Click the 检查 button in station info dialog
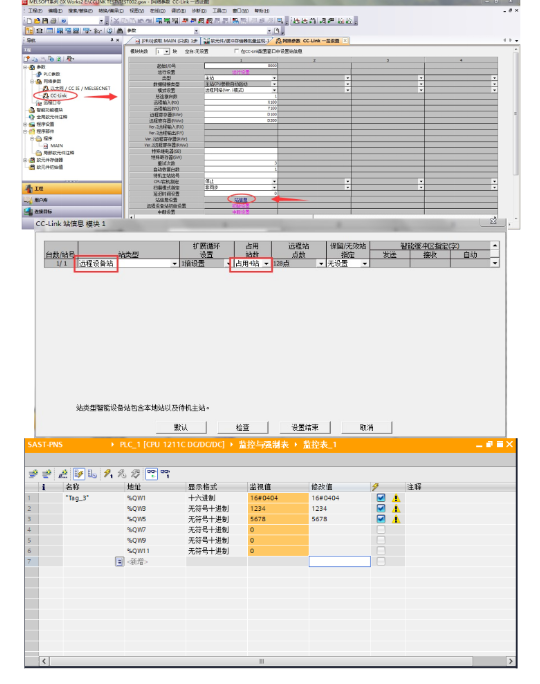This screenshot has width=540, height=684. [x=243, y=428]
